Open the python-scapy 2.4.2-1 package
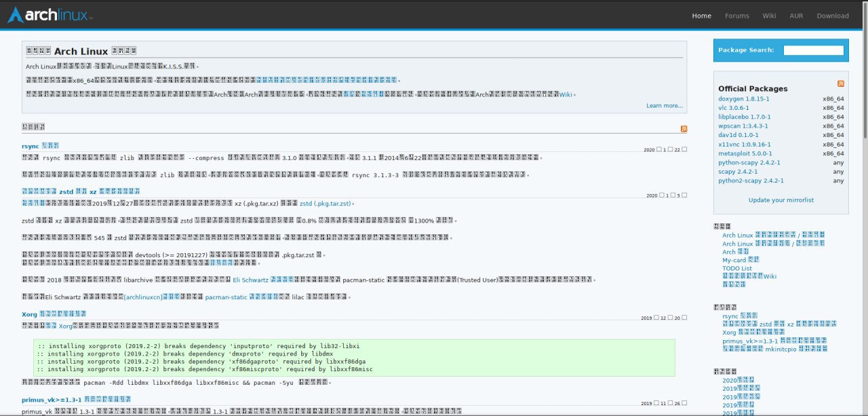Viewport: 868px width, 416px height. pos(749,163)
